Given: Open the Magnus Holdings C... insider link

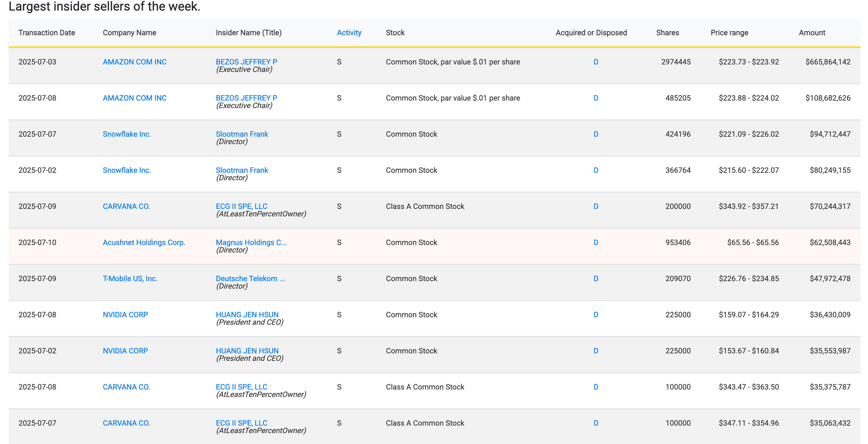Looking at the screenshot, I should (251, 242).
